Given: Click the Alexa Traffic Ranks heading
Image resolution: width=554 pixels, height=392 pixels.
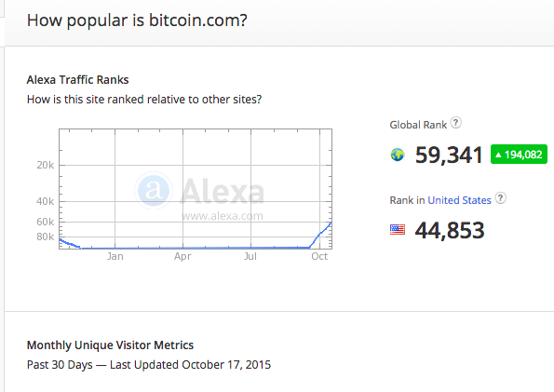Looking at the screenshot, I should (77, 80).
